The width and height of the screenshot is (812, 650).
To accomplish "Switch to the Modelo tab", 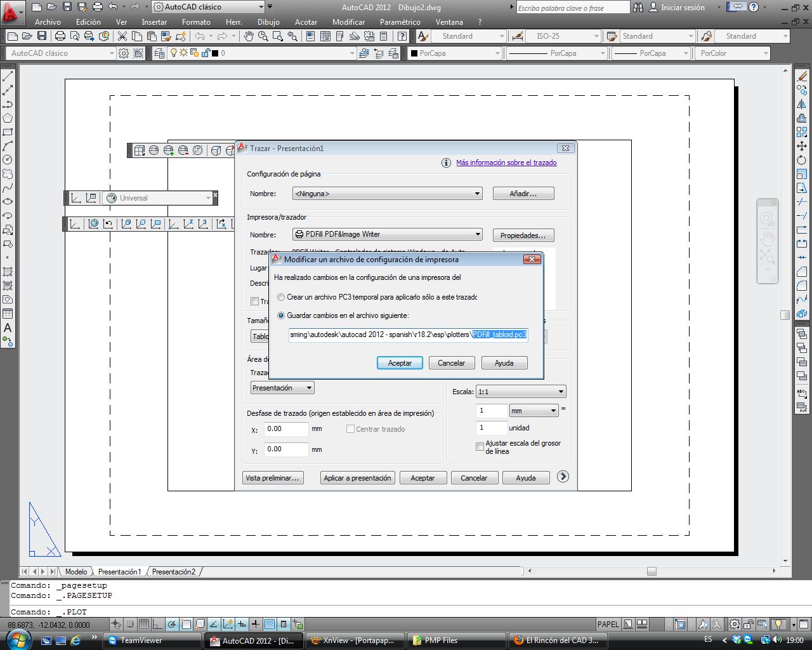I will coord(76,572).
